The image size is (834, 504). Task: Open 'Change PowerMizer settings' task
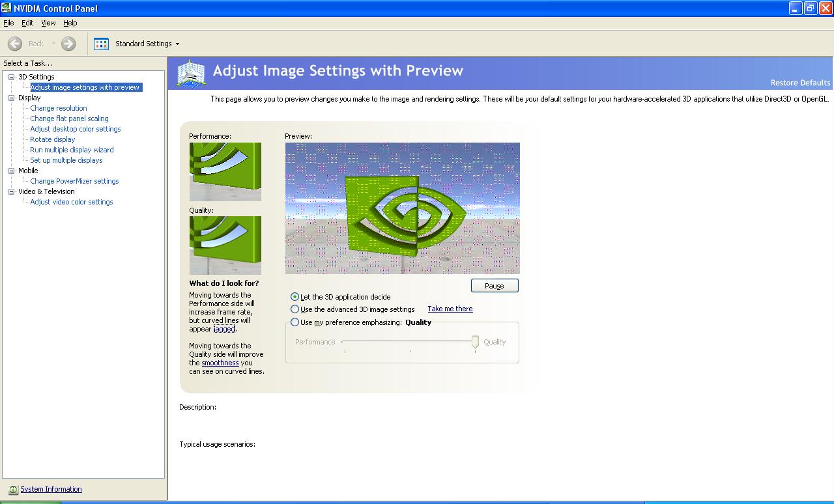click(74, 181)
